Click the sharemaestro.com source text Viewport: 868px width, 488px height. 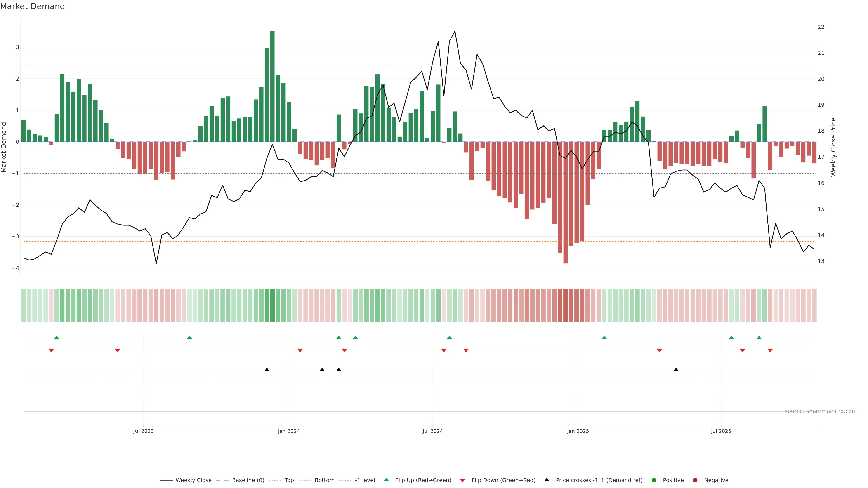(821, 411)
